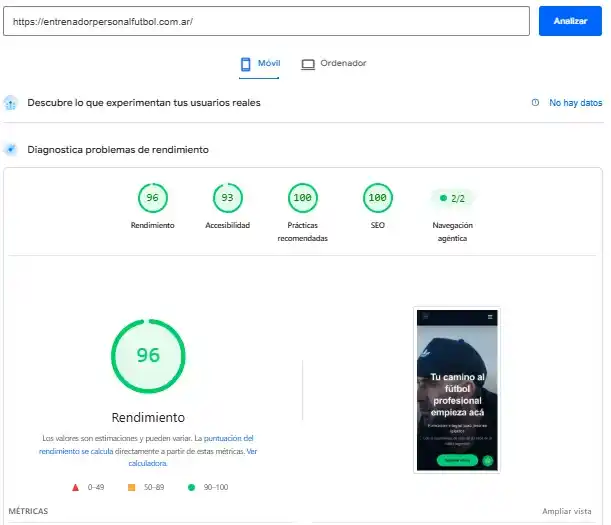Viewport: 611px width, 525px height.
Task: Select the Rendimiento score gauge 96
Action: coord(153,198)
